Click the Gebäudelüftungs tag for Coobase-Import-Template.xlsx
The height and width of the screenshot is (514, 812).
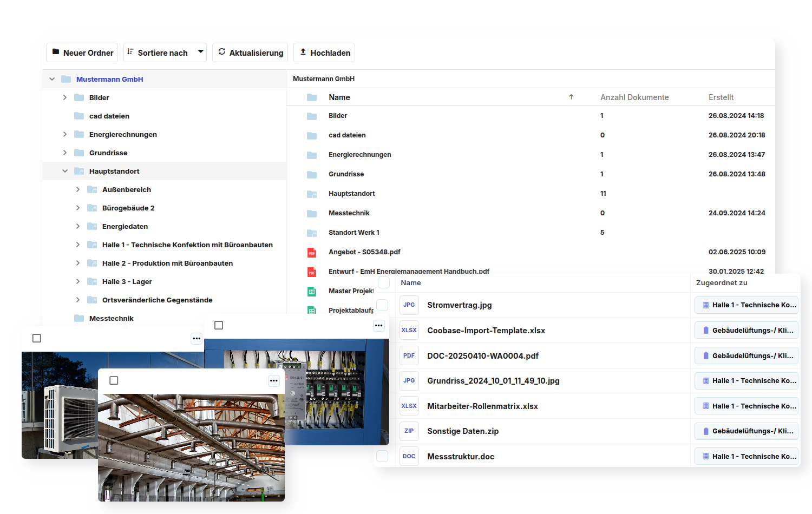[x=746, y=331]
